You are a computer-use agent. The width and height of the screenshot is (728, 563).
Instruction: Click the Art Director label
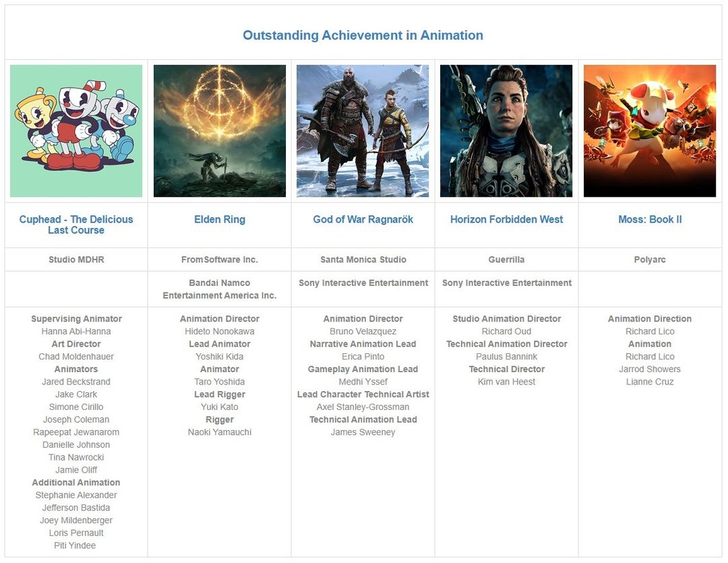coord(76,344)
